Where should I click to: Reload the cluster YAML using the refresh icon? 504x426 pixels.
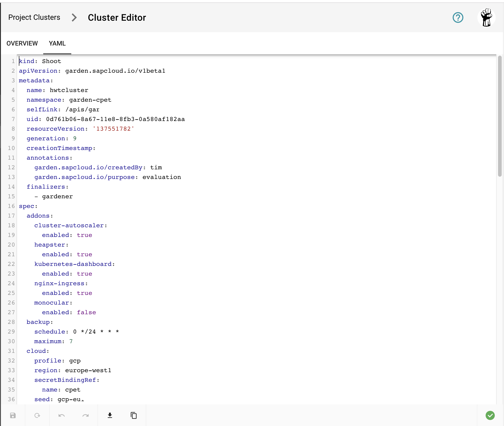click(37, 416)
